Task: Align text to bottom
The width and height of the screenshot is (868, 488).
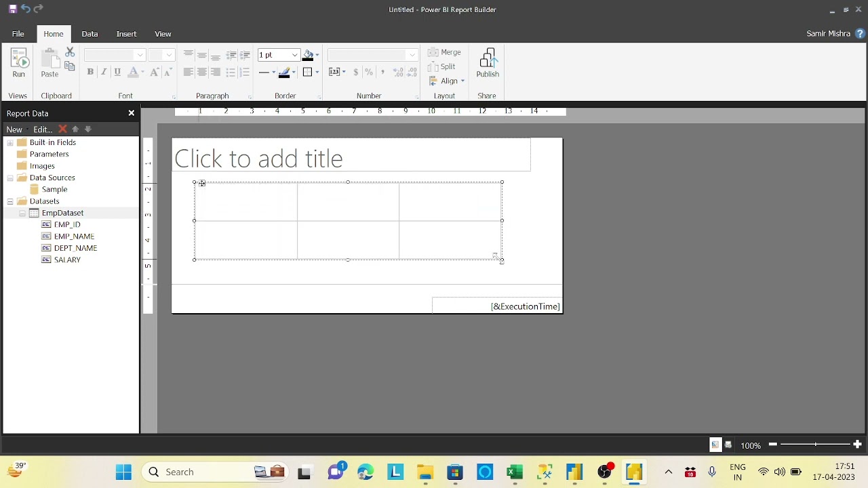Action: tap(216, 55)
